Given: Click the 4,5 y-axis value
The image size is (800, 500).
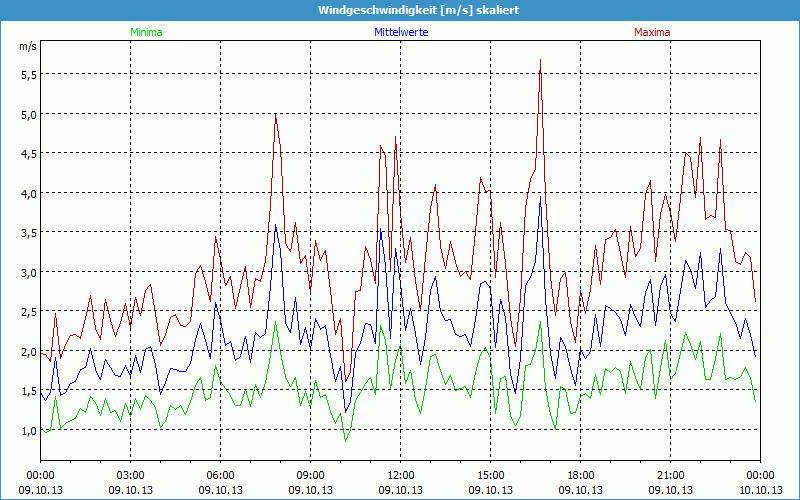Looking at the screenshot, I should [x=29, y=154].
